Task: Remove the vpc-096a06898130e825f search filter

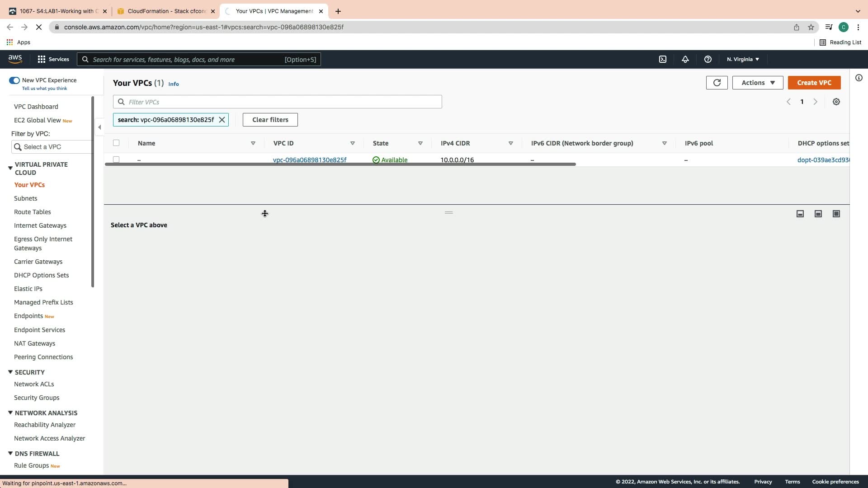Action: (222, 120)
